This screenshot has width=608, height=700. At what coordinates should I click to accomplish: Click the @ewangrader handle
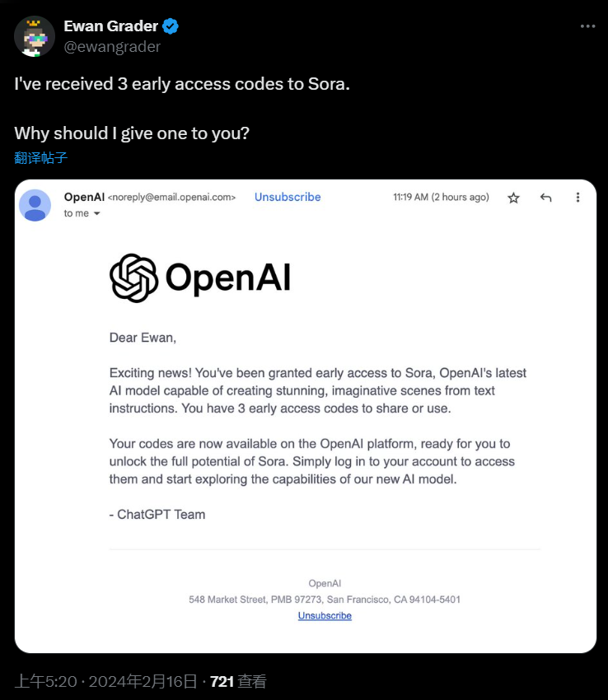[x=112, y=46]
